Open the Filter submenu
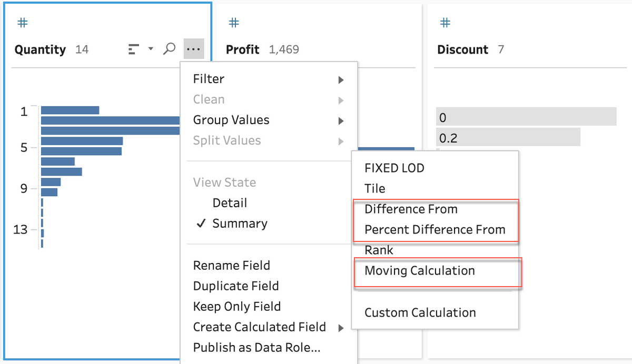This screenshot has height=364, width=632. point(269,79)
